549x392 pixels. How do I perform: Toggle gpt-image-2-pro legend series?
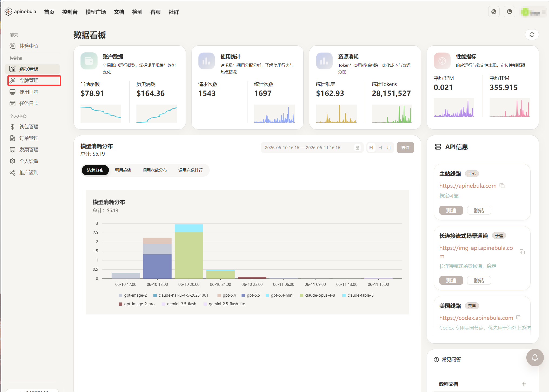(137, 304)
